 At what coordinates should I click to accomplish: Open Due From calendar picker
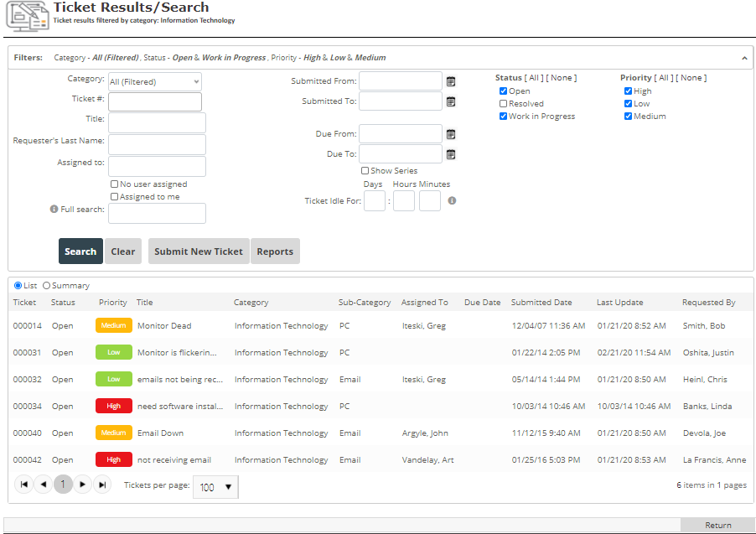(x=451, y=135)
